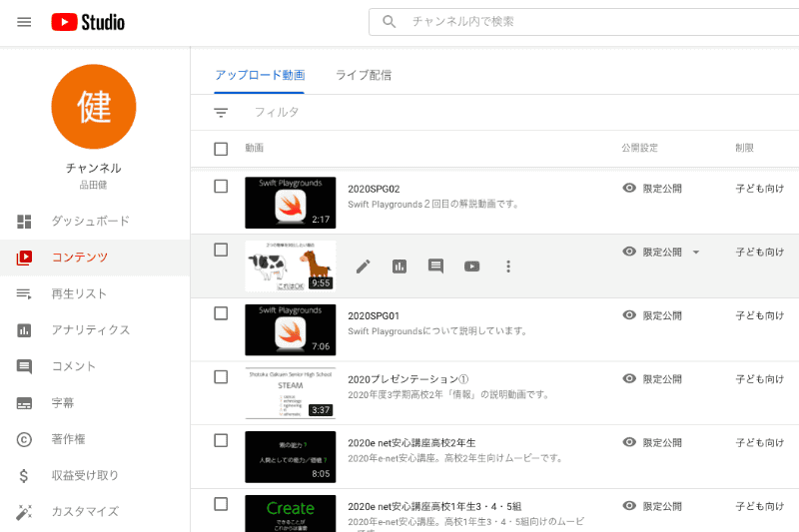
Task: Click the 公開設定 column header
Action: pos(639,148)
